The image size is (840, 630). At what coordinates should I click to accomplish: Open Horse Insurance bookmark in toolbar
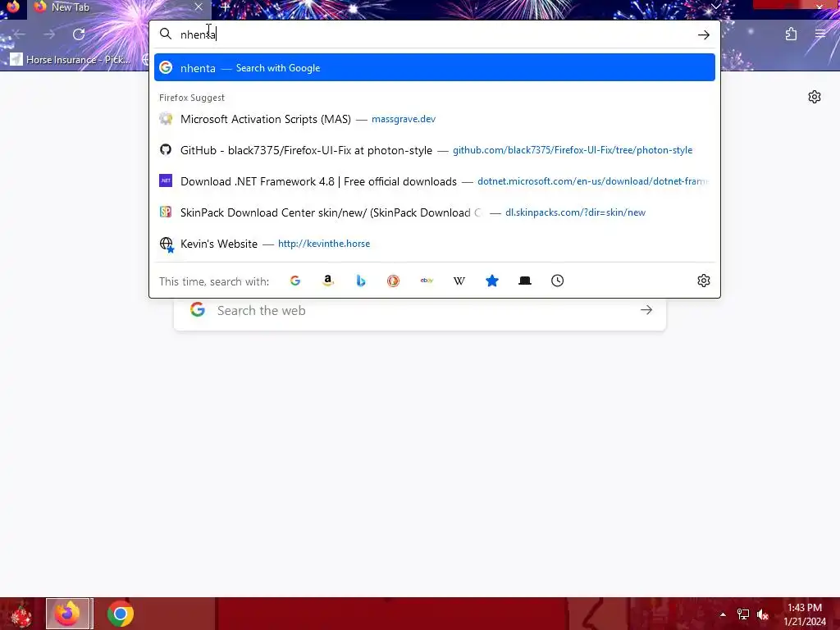click(x=71, y=59)
